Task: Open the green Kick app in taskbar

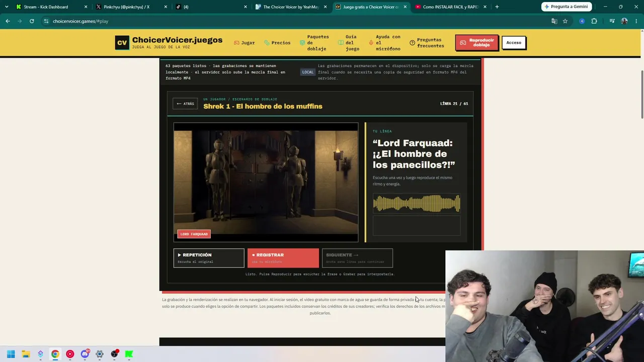Action: click(x=129, y=354)
